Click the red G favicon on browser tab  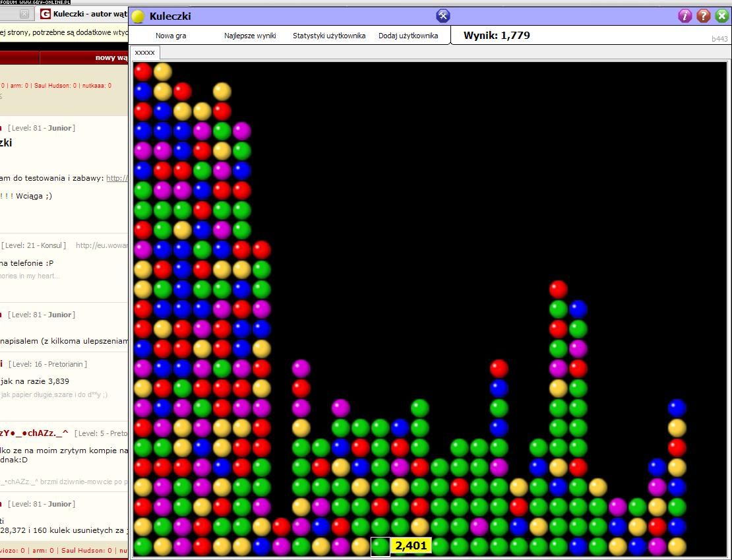(46, 14)
